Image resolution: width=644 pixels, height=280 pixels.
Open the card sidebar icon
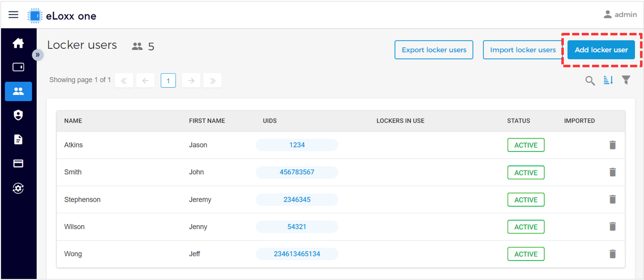[18, 163]
